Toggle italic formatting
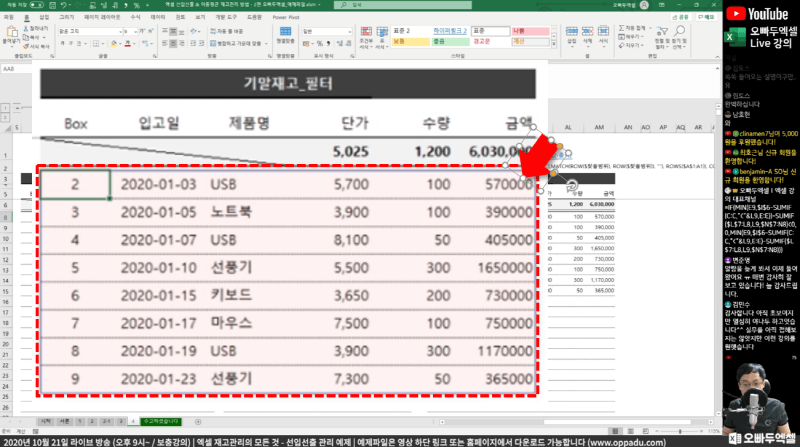800x447 pixels. (x=71, y=43)
